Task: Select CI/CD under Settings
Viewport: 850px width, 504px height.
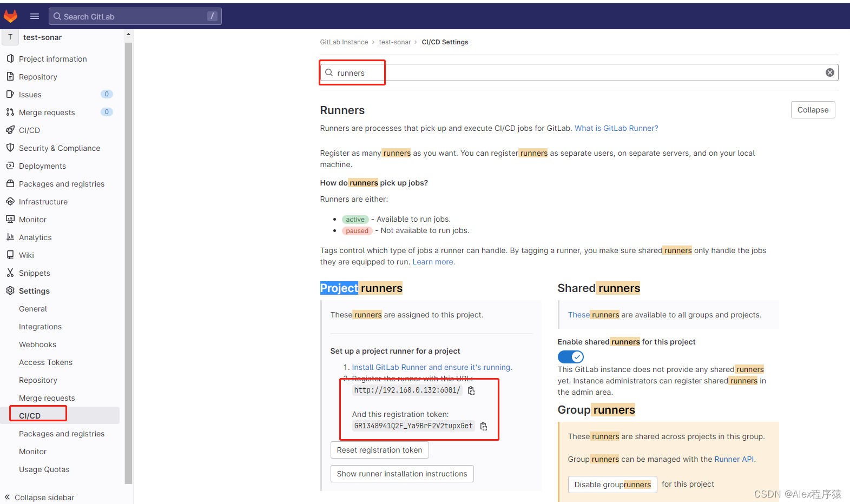Action: tap(30, 416)
